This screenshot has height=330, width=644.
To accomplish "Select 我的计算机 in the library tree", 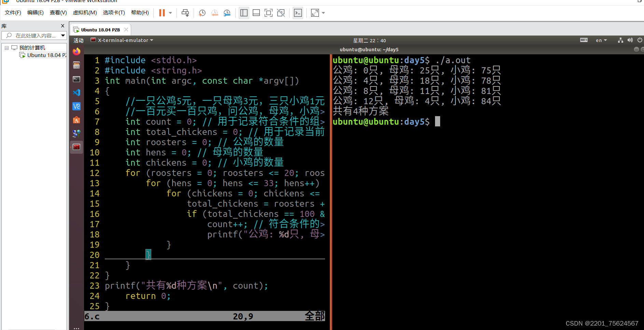I will click(32, 48).
